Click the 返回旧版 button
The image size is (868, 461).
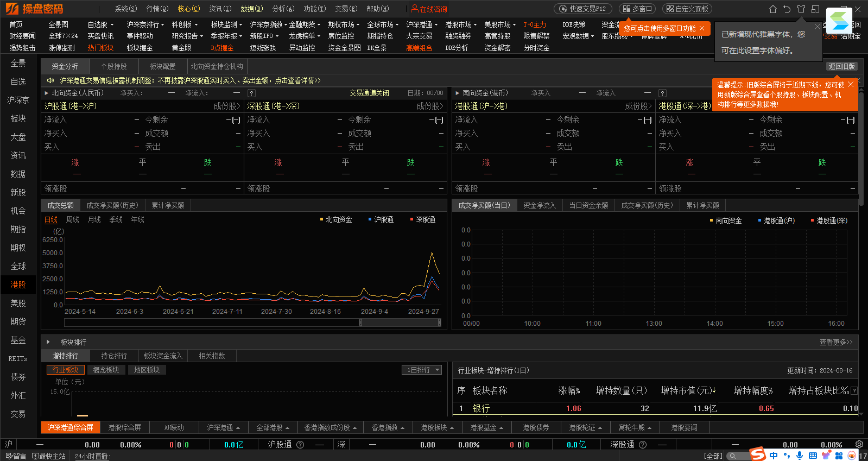click(841, 66)
